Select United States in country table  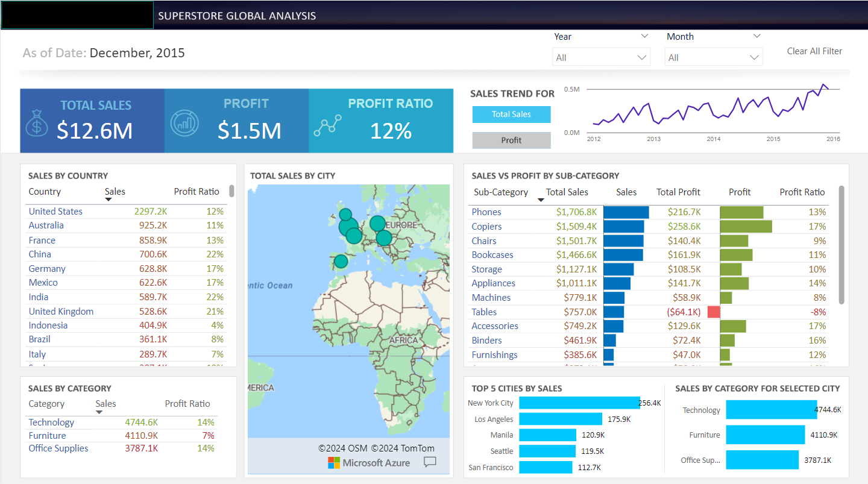[x=55, y=212]
